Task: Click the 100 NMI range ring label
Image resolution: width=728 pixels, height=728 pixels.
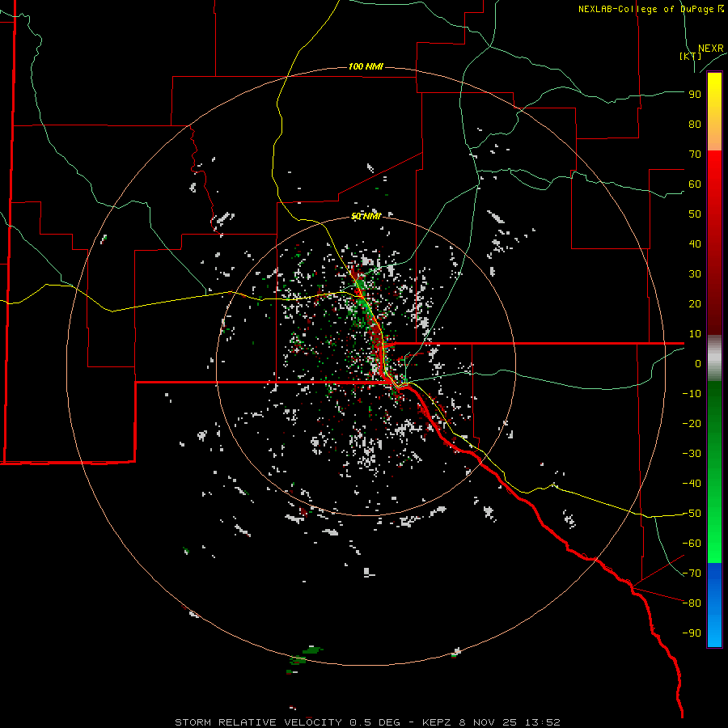Action: click(366, 67)
